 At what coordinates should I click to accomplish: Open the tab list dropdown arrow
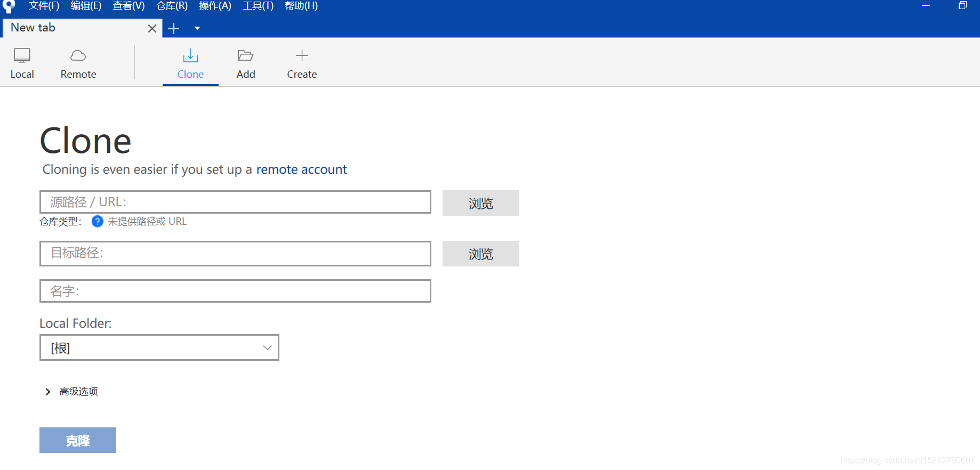(x=197, y=28)
